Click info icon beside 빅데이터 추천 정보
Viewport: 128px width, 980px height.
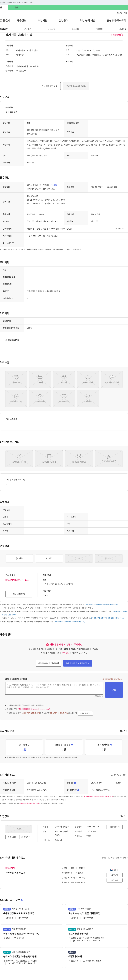22,900
